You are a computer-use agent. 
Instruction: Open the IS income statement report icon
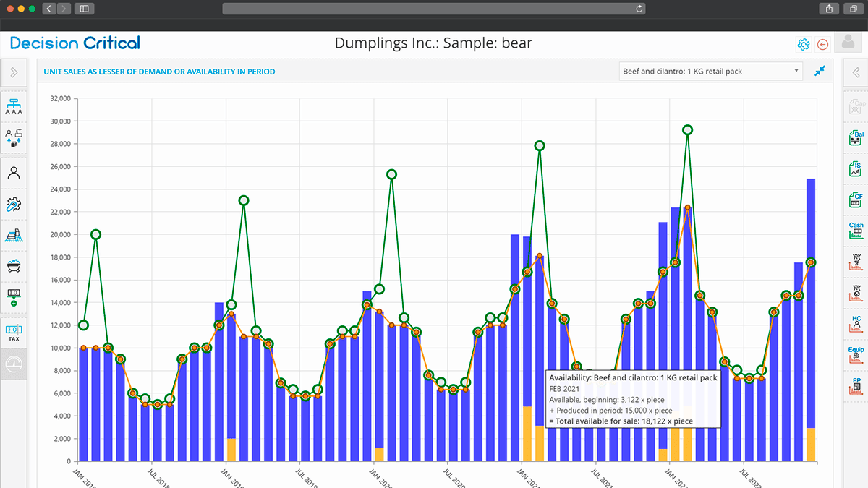856,168
